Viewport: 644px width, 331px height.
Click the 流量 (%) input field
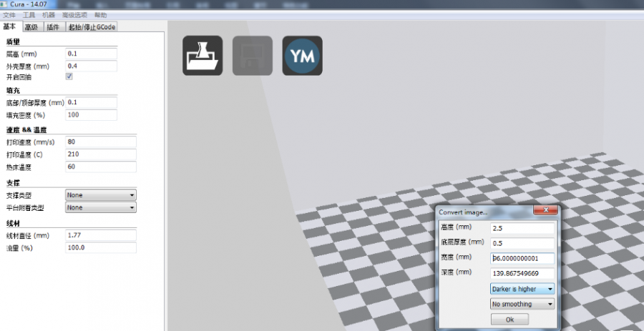tap(101, 248)
